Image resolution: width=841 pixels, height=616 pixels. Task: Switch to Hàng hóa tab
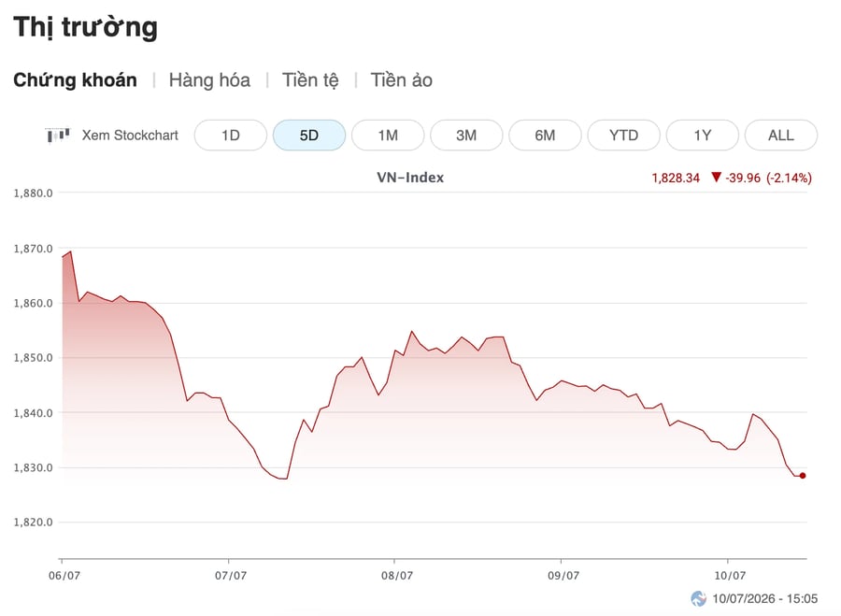(x=209, y=80)
